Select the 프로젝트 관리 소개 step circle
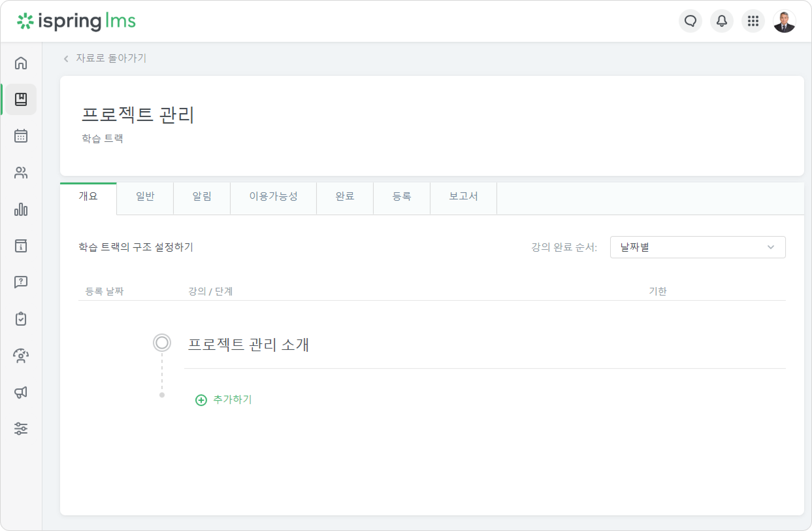 click(x=162, y=343)
